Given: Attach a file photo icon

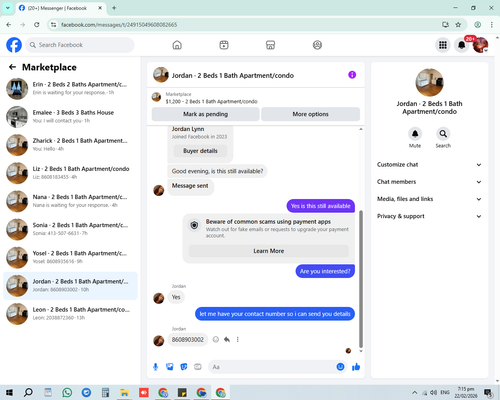Looking at the screenshot, I should [x=170, y=367].
